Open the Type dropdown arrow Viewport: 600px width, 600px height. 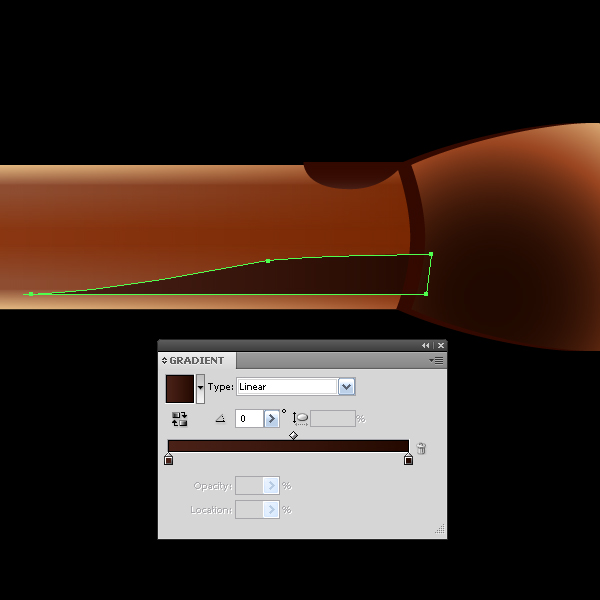pos(347,386)
